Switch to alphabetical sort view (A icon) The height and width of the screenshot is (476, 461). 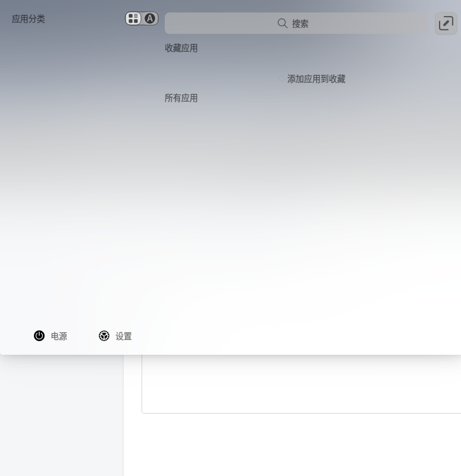click(150, 18)
